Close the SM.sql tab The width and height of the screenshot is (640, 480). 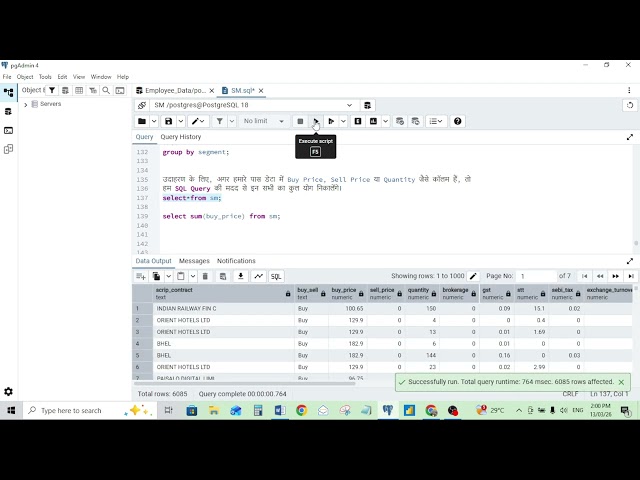tap(261, 91)
